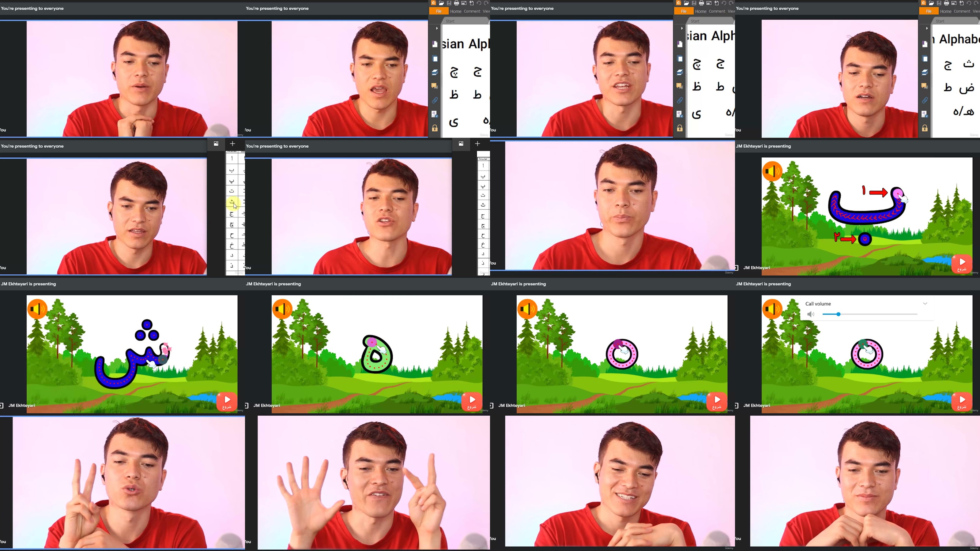Open Comments panel icon beside 'Alphabe' document

coord(925,86)
